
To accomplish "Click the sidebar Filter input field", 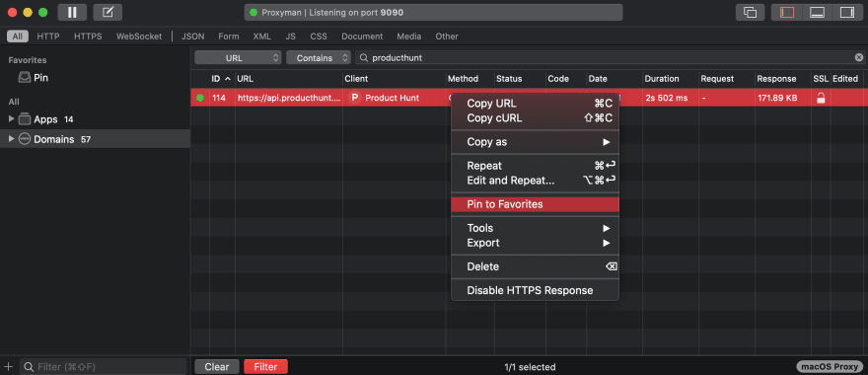I will (103, 367).
